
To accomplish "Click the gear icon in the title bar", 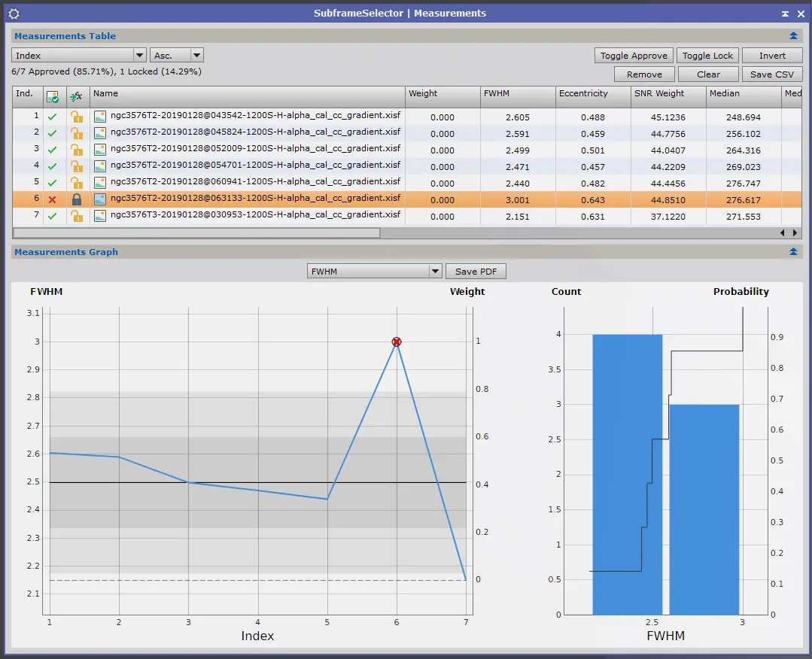I will click(14, 14).
